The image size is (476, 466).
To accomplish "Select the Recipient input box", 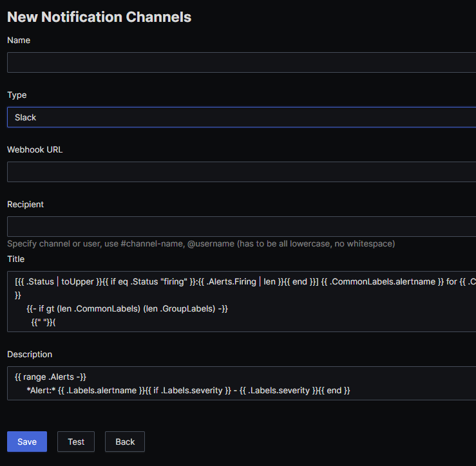I will click(242, 227).
